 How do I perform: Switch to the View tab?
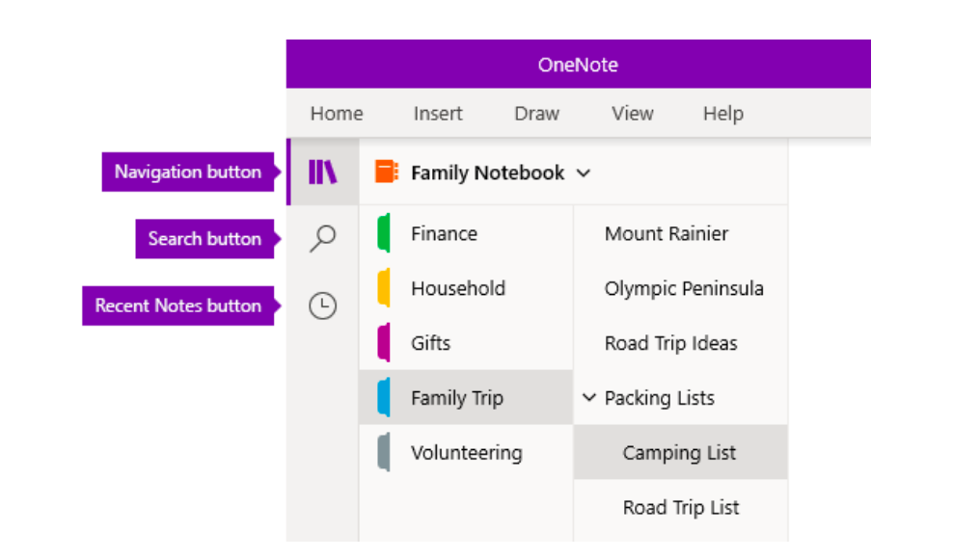click(632, 113)
